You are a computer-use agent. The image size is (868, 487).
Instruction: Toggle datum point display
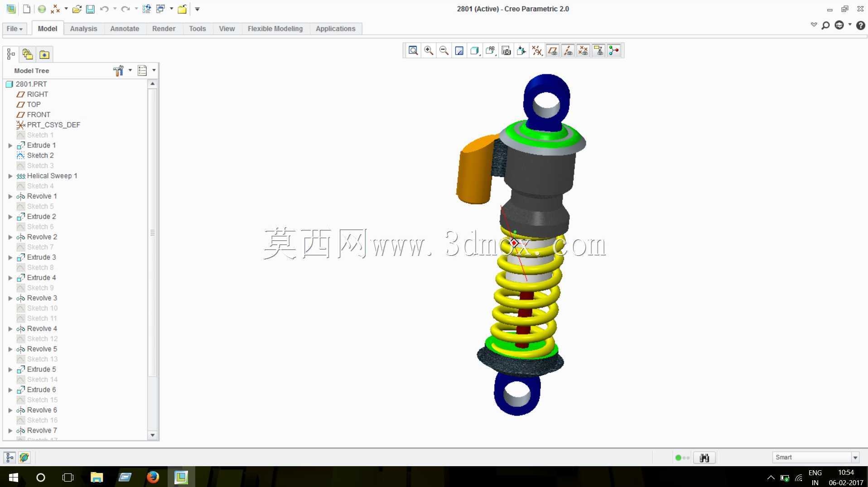pos(583,50)
